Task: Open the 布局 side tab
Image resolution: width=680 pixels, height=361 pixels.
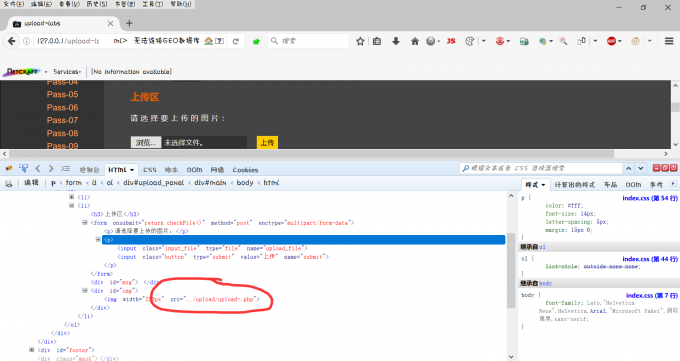Action: [x=611, y=184]
